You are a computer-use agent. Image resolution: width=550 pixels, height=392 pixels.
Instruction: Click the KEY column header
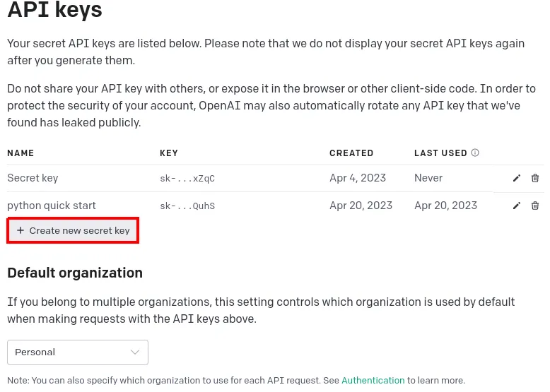pos(169,153)
